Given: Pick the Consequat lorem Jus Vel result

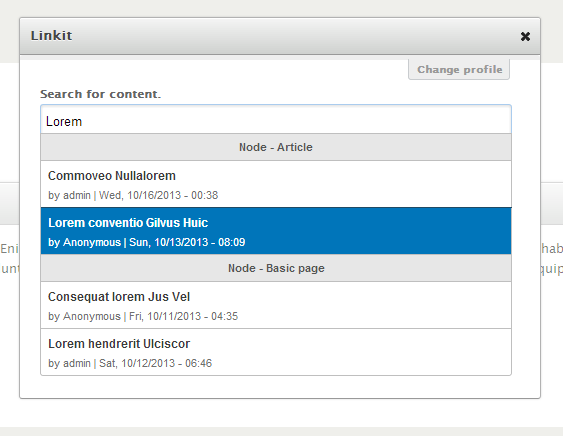Looking at the screenshot, I should pos(276,305).
